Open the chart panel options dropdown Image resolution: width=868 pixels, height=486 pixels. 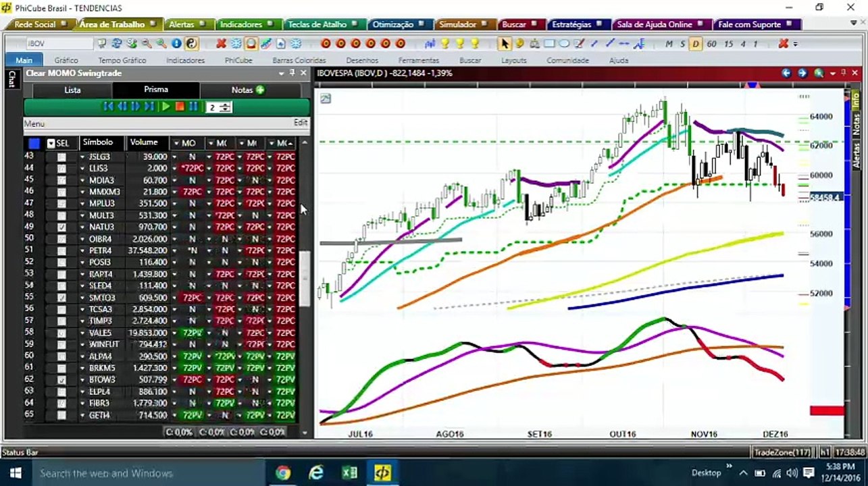pyautogui.click(x=833, y=73)
